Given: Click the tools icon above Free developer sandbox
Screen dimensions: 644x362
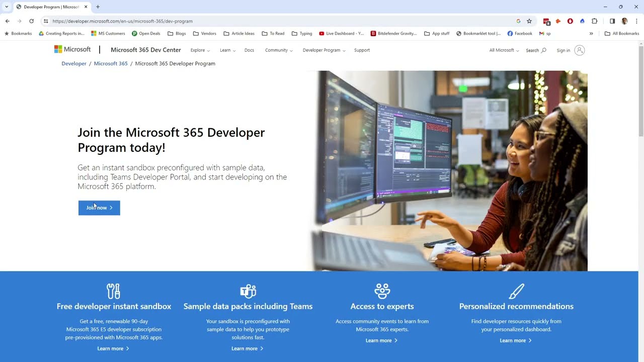Looking at the screenshot, I should tap(114, 291).
